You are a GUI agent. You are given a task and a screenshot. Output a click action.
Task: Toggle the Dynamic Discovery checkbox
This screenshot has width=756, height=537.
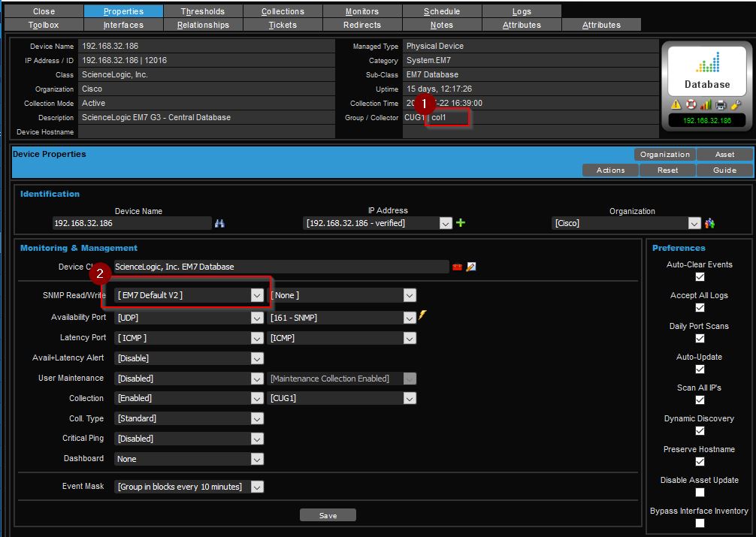(x=699, y=431)
